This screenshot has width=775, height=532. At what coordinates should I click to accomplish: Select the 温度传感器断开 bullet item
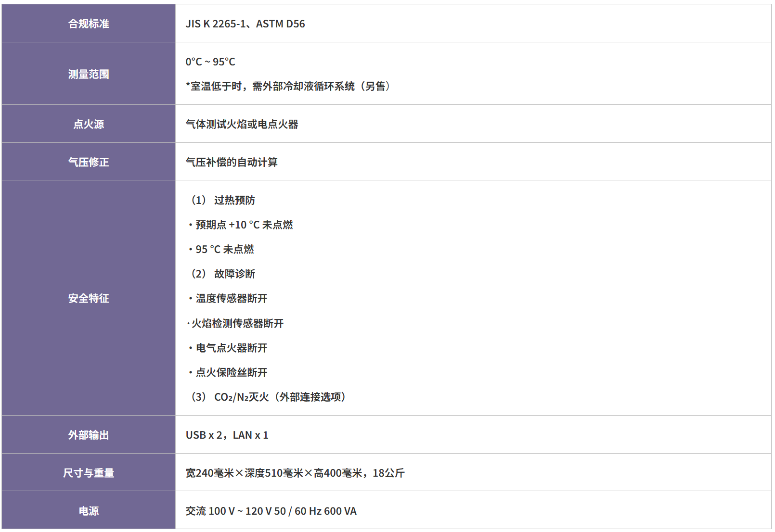tap(229, 299)
